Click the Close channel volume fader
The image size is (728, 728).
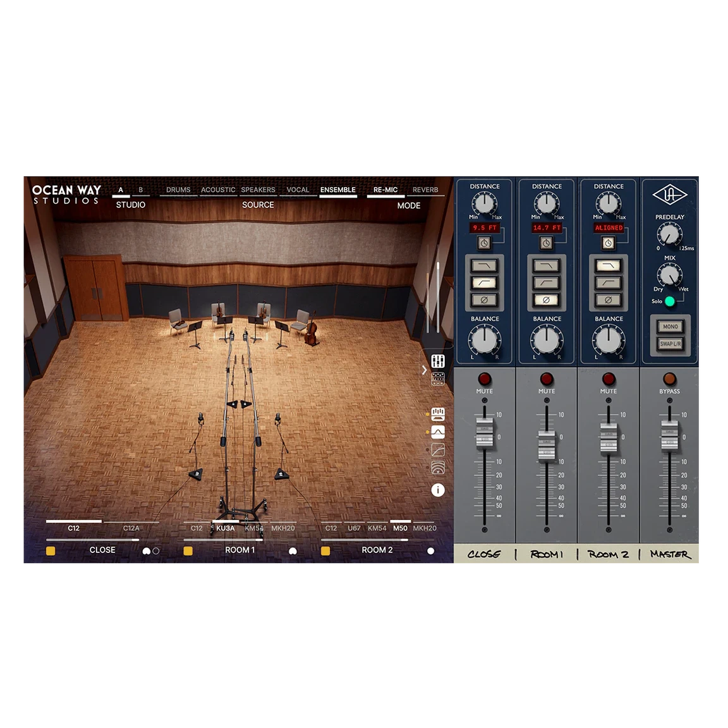484,432
